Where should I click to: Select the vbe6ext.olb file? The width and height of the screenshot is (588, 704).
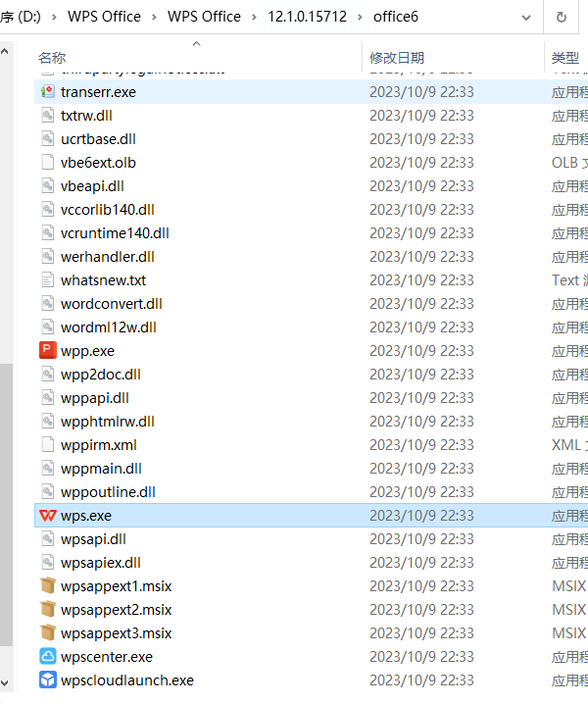(98, 163)
